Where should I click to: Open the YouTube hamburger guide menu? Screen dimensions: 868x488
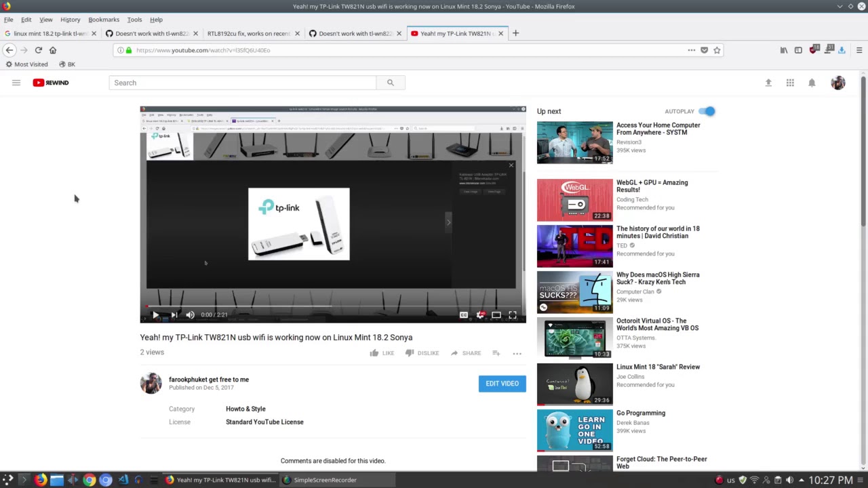point(16,83)
